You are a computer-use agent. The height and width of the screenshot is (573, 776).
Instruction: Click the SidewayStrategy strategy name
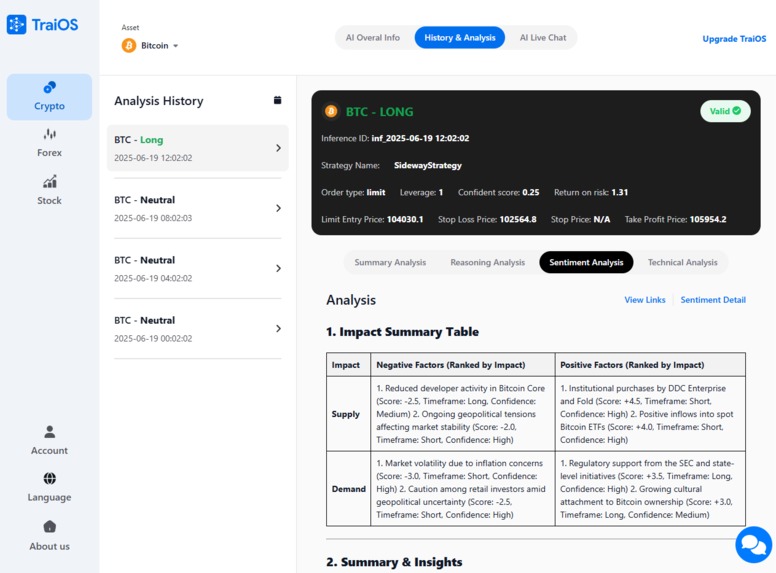coord(428,165)
